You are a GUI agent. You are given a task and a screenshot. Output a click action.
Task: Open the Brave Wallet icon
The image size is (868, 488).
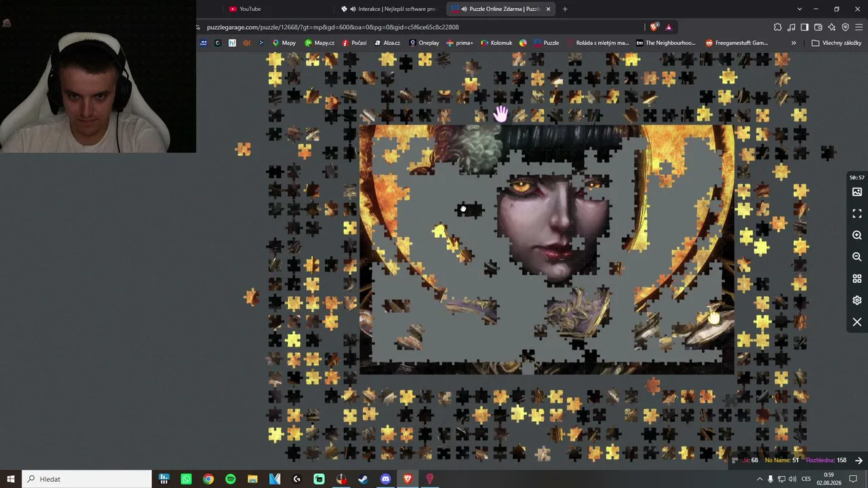pos(818,27)
